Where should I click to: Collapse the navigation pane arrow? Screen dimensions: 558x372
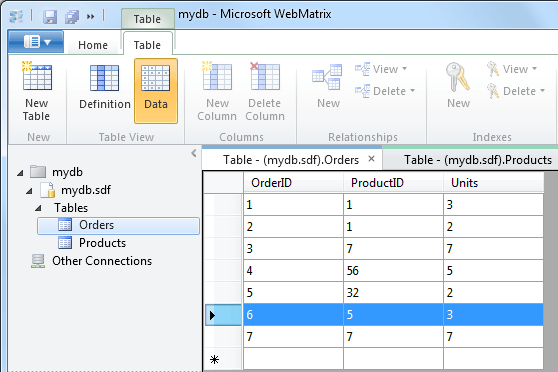tap(194, 153)
